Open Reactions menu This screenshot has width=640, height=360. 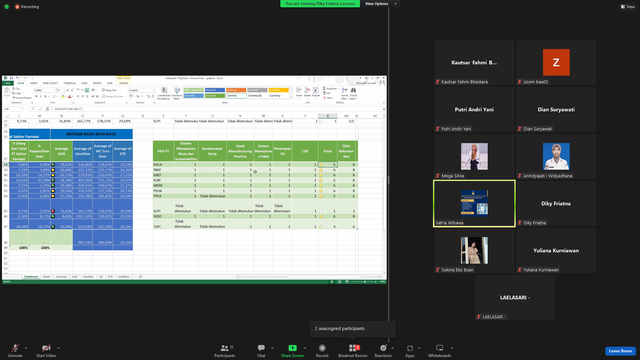tap(383, 350)
